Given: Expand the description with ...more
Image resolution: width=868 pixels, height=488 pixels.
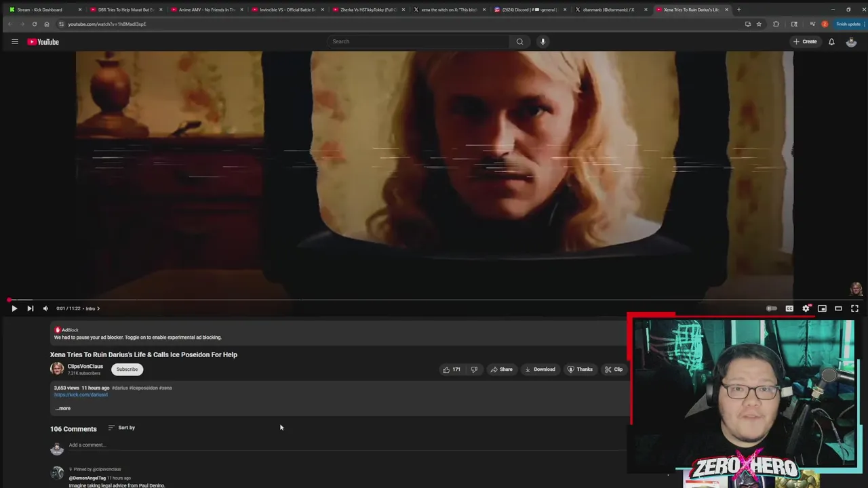Looking at the screenshot, I should click(62, 408).
